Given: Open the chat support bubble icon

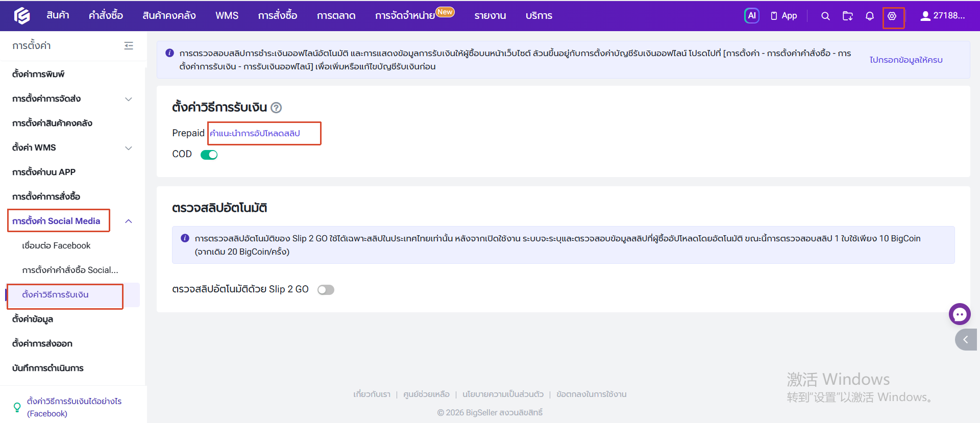Looking at the screenshot, I should [960, 314].
